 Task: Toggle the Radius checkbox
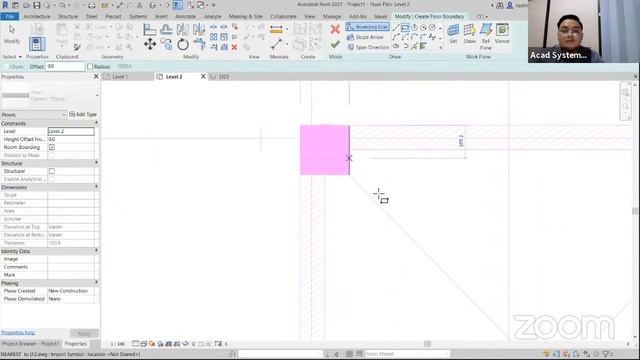[90, 67]
